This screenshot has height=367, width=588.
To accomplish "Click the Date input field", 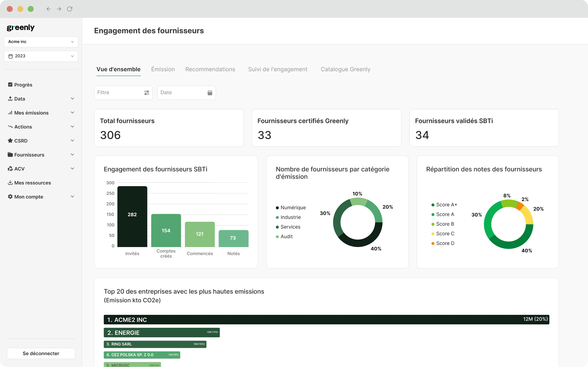I will point(187,93).
